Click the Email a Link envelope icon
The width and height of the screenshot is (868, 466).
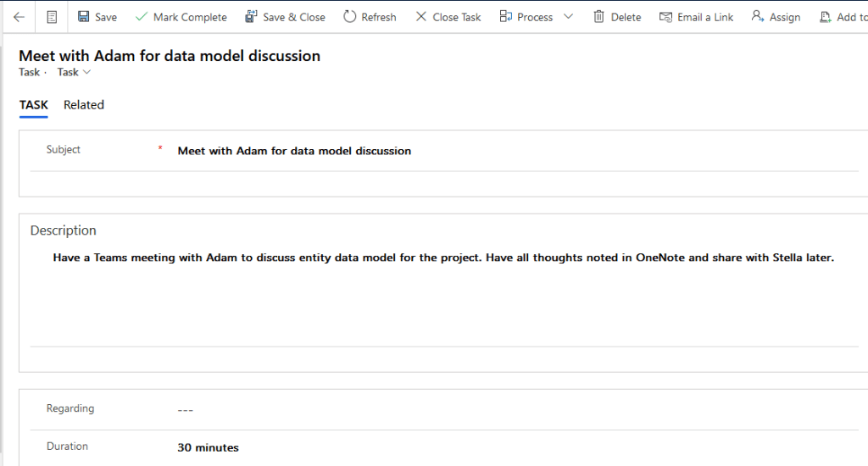pos(665,17)
